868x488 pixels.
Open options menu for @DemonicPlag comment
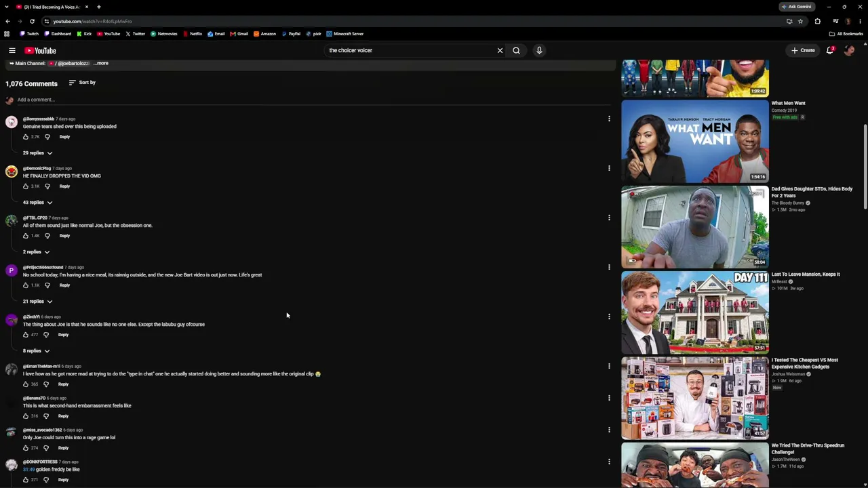609,168
